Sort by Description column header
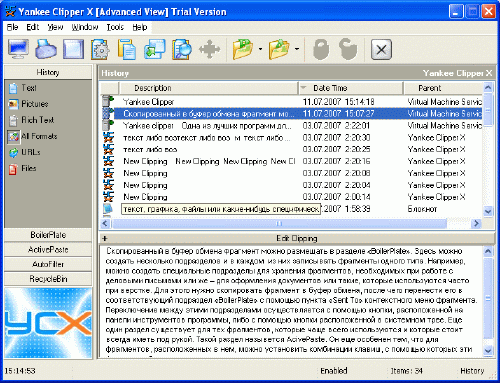Screen dimensions: 500x383 (208, 88)
